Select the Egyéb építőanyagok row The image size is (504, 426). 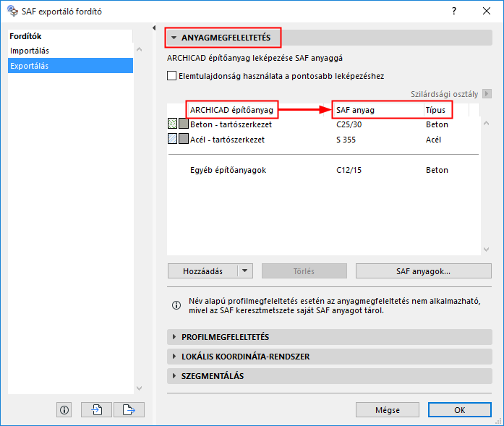pos(323,170)
